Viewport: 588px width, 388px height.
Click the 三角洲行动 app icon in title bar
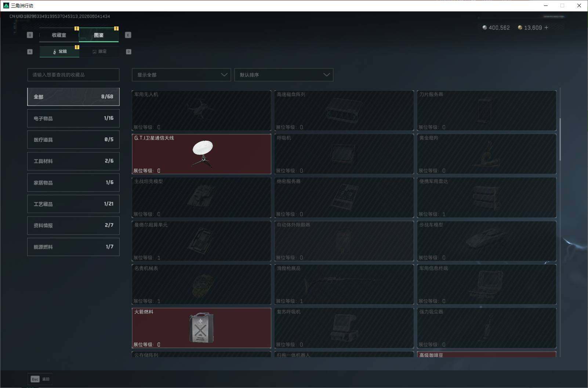pyautogui.click(x=6, y=6)
